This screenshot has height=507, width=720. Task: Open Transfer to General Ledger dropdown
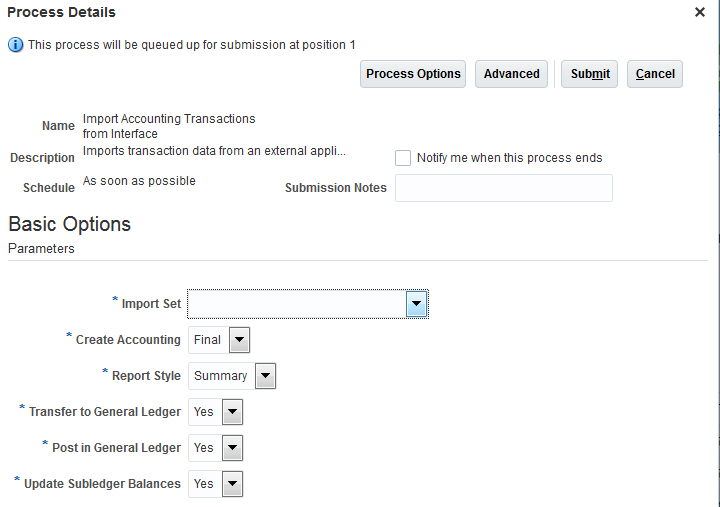point(232,412)
